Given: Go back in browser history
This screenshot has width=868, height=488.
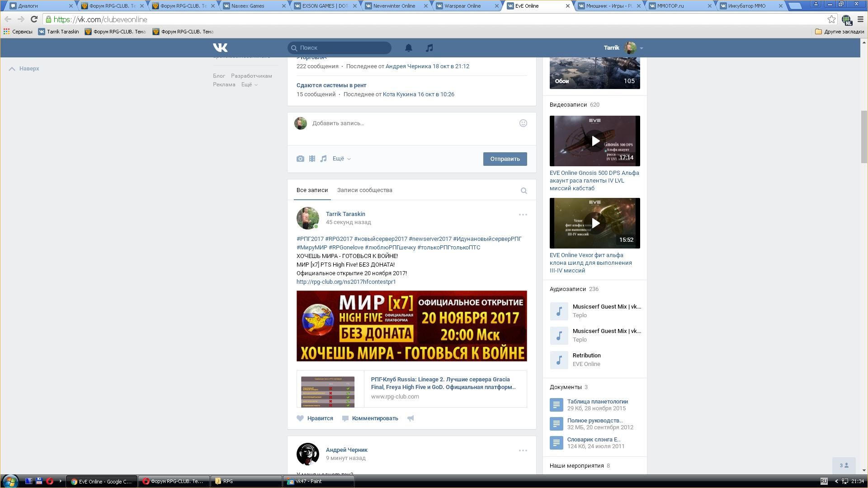Looking at the screenshot, I should [x=8, y=19].
